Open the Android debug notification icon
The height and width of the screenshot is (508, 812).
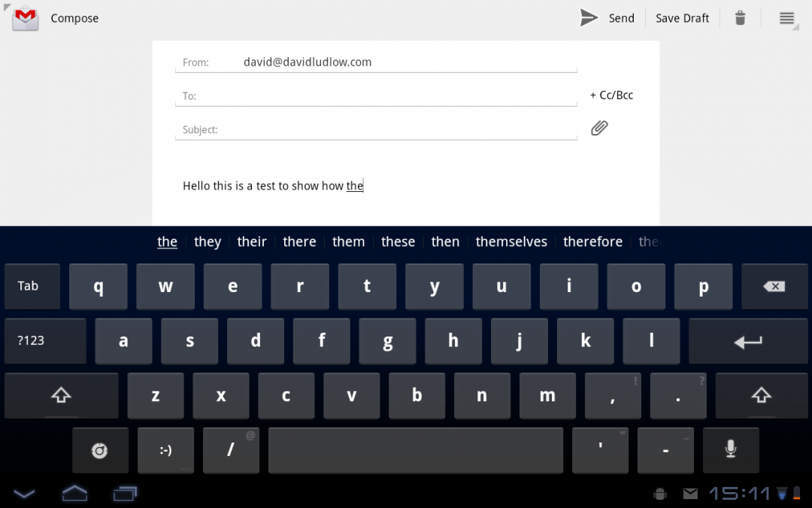(x=660, y=494)
